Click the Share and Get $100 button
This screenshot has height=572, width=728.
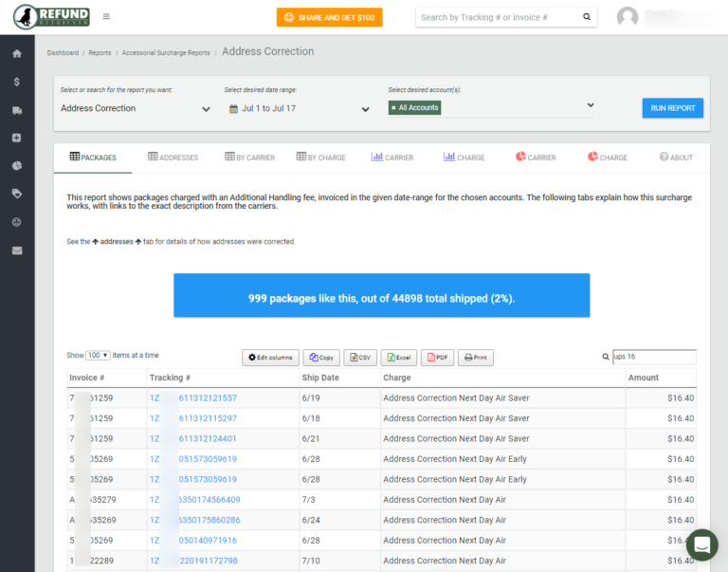[329, 17]
